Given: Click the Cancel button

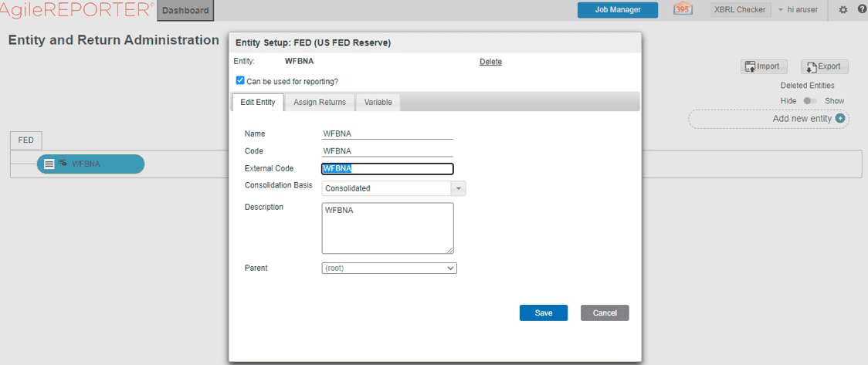Looking at the screenshot, I should [605, 313].
